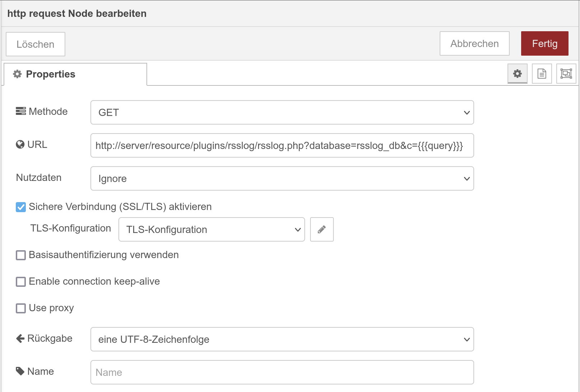Enable connection keep-alive checkbox
Image resolution: width=580 pixels, height=392 pixels.
[21, 282]
